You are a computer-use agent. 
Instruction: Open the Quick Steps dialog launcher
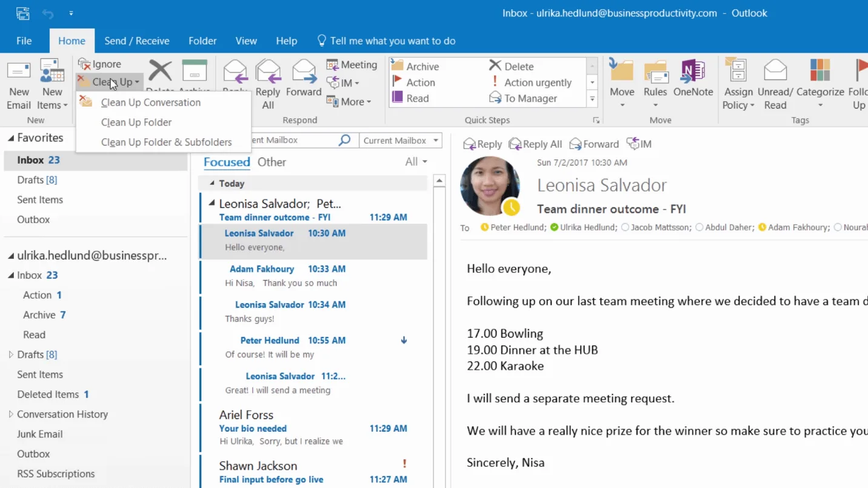(x=596, y=120)
